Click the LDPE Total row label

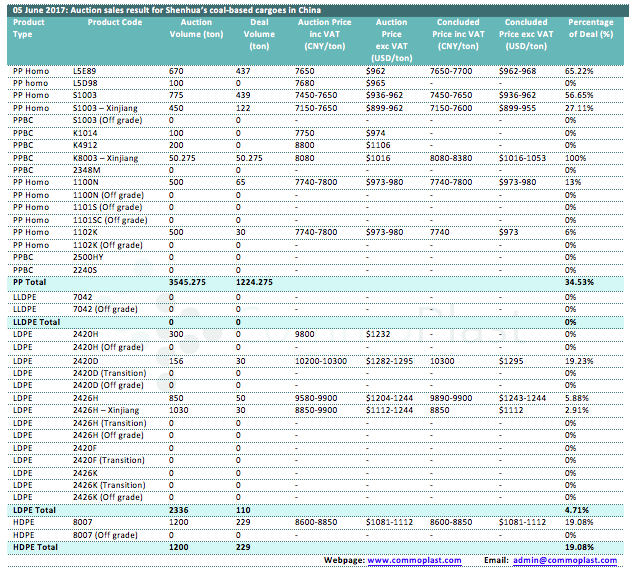[x=32, y=509]
